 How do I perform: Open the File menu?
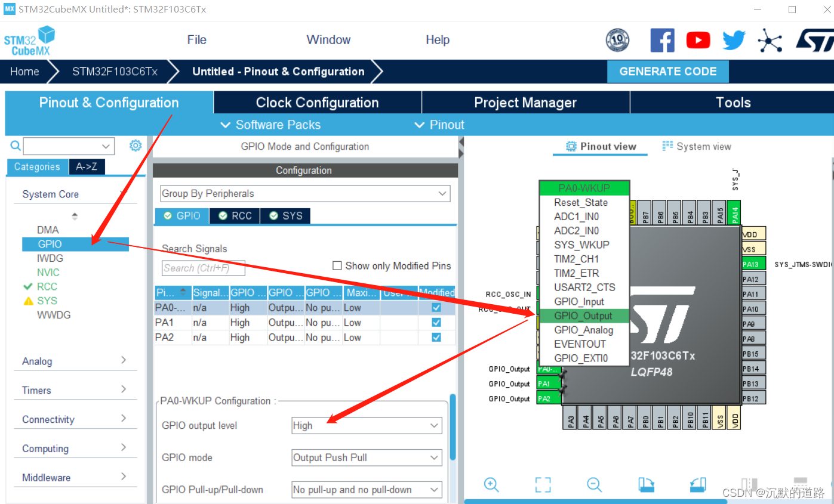196,40
